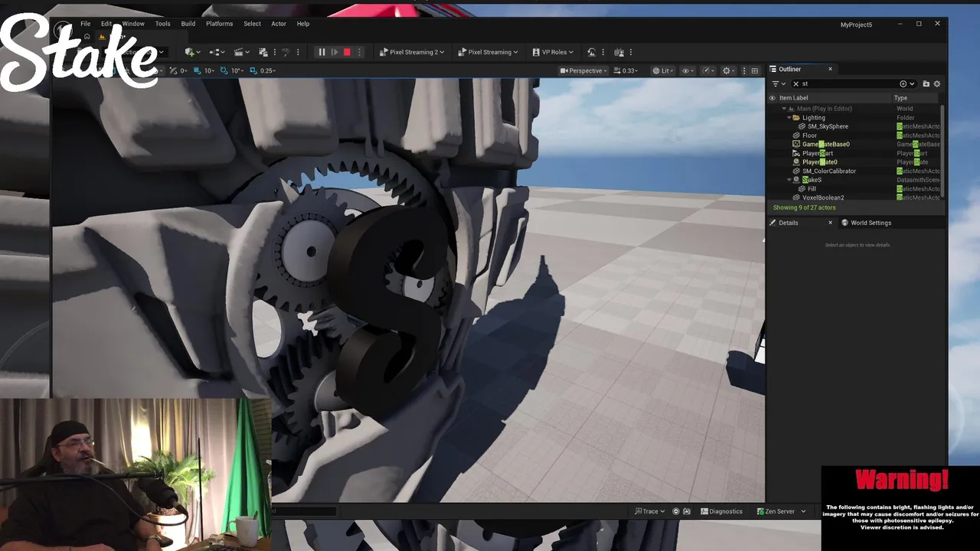Collapse the Lighting folder
This screenshot has height=551, width=980.
click(789, 118)
